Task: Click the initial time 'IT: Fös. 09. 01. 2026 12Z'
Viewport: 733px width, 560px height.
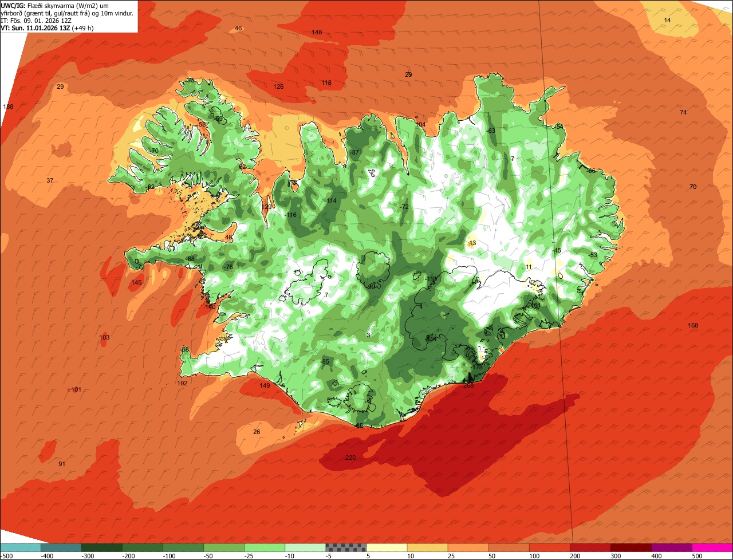Action: 36,20
